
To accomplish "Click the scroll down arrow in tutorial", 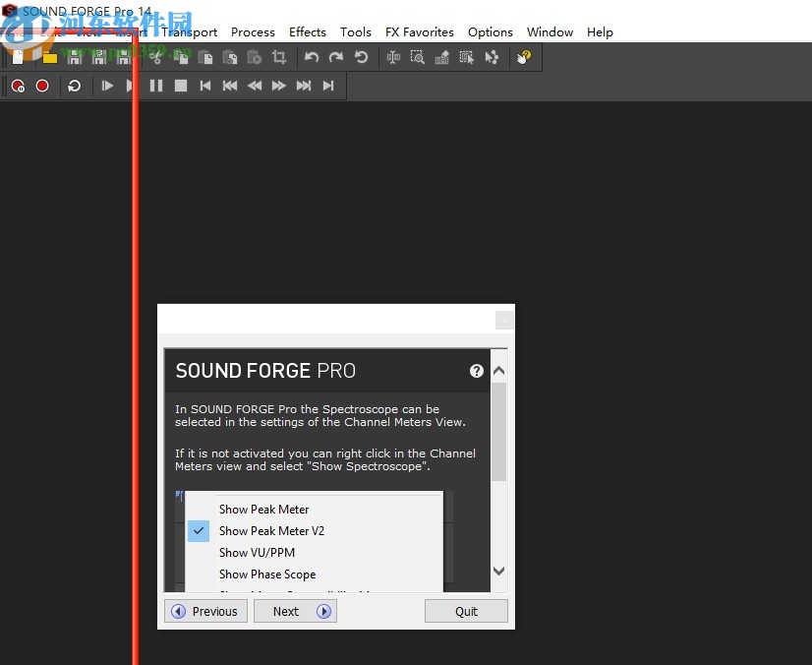I will click(498, 571).
